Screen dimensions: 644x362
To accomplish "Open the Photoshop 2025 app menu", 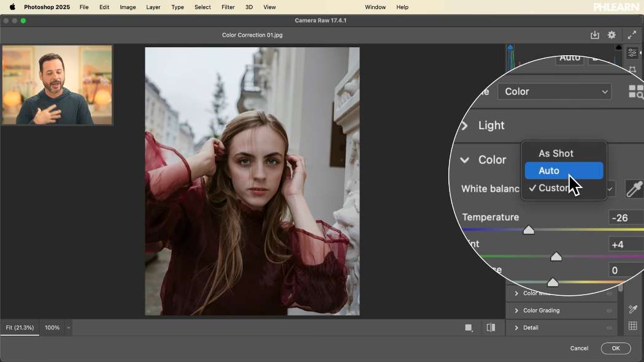I will (x=47, y=7).
